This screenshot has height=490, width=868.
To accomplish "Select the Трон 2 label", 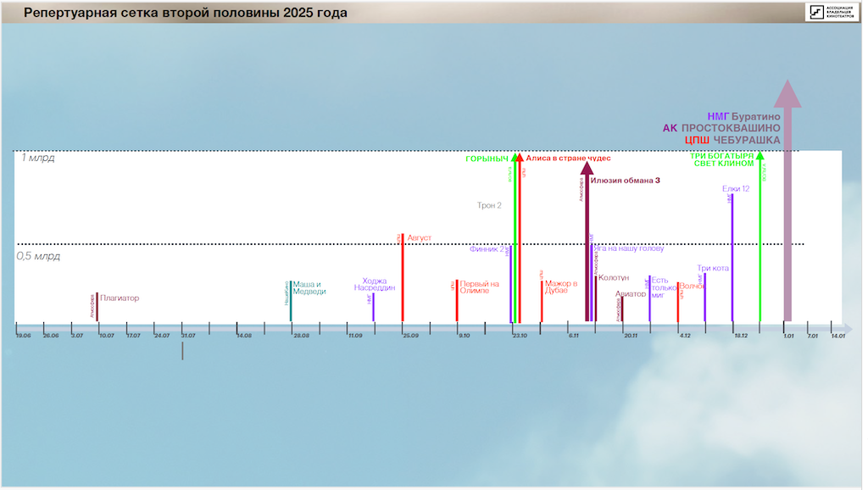I will click(490, 205).
